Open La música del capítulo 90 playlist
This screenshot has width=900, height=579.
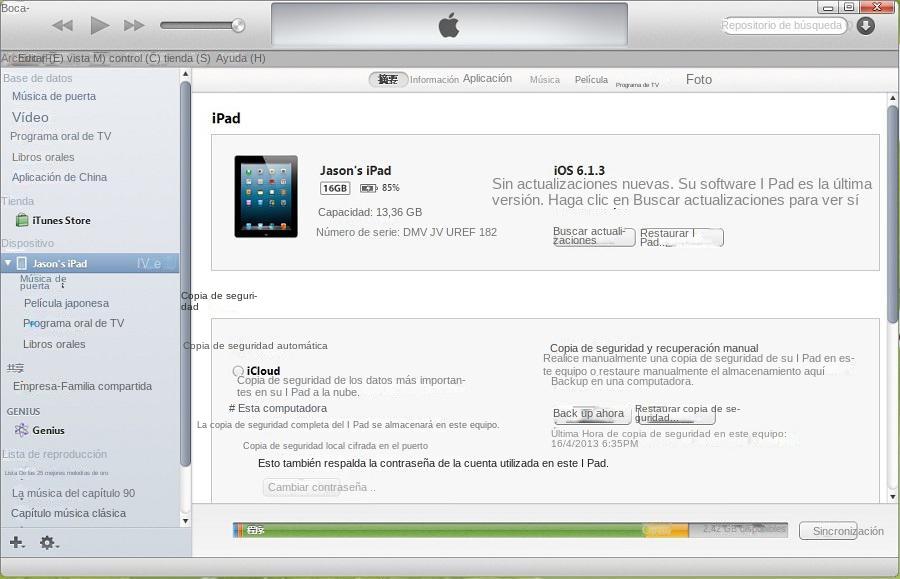pyautogui.click(x=73, y=493)
